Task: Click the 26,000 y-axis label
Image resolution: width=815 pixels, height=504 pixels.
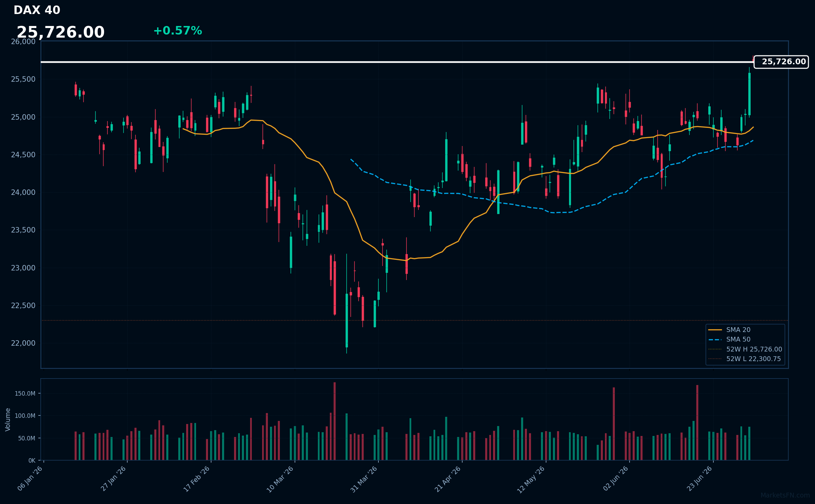Action: pyautogui.click(x=23, y=42)
